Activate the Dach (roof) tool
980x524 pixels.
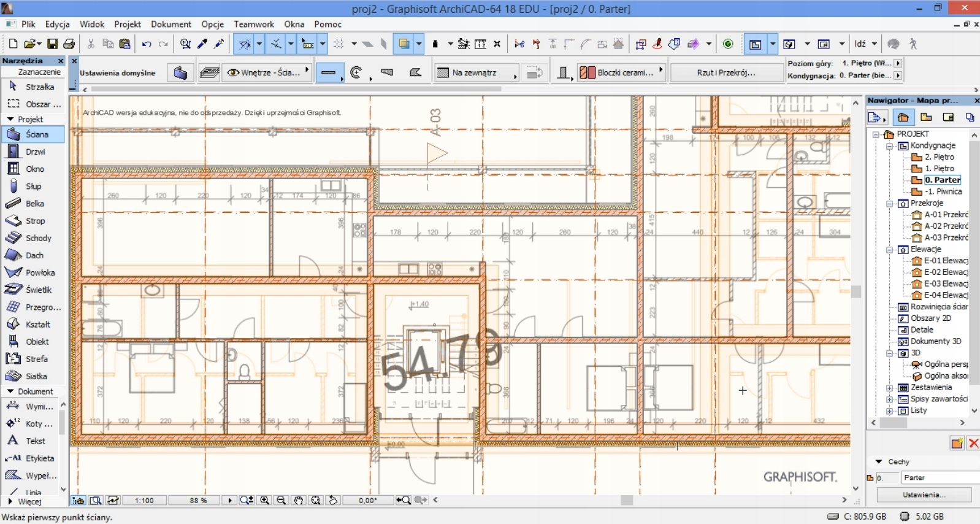(34, 255)
